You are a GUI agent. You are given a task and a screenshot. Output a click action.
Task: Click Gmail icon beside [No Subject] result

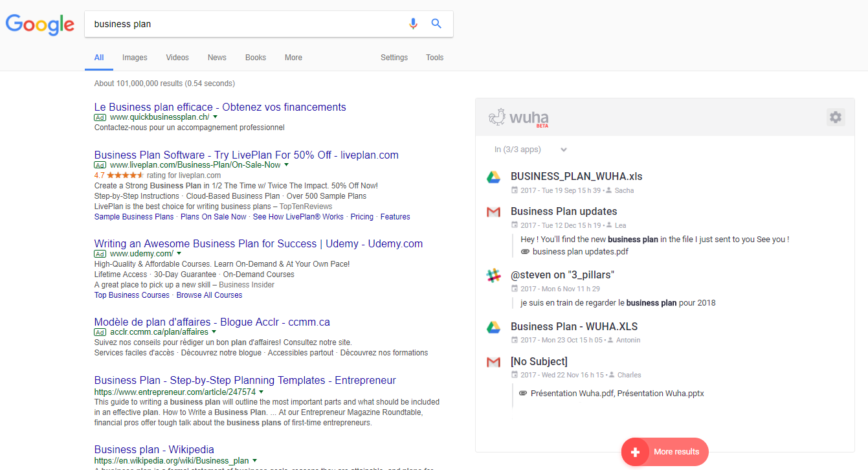[x=494, y=362]
